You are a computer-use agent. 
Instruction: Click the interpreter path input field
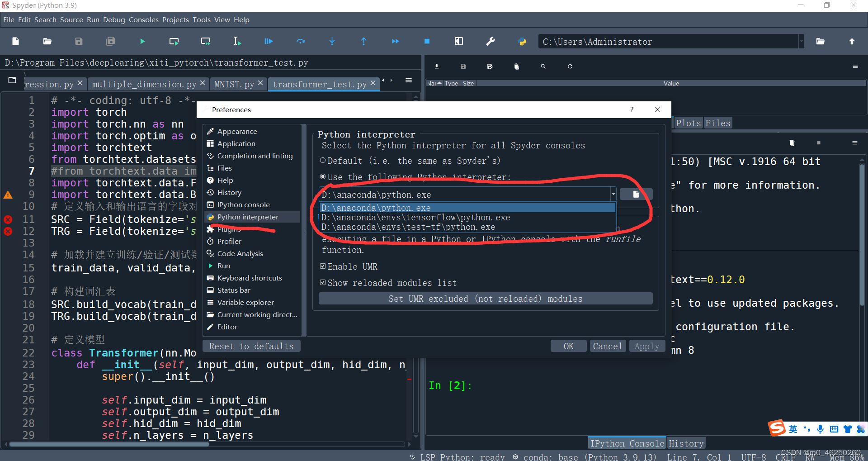tap(464, 194)
